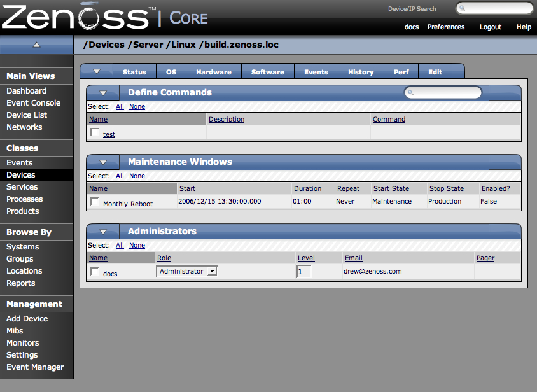
Task: Open the Help link
Action: [524, 27]
